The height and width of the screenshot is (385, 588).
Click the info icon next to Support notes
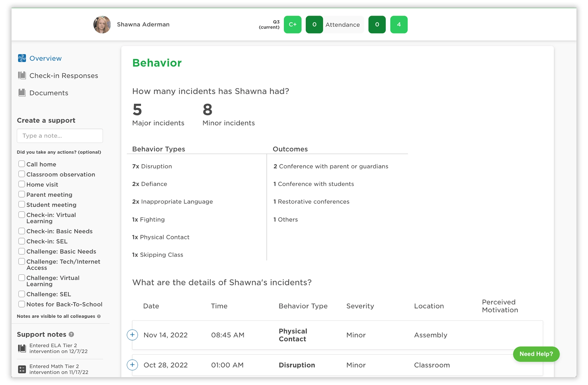(71, 334)
